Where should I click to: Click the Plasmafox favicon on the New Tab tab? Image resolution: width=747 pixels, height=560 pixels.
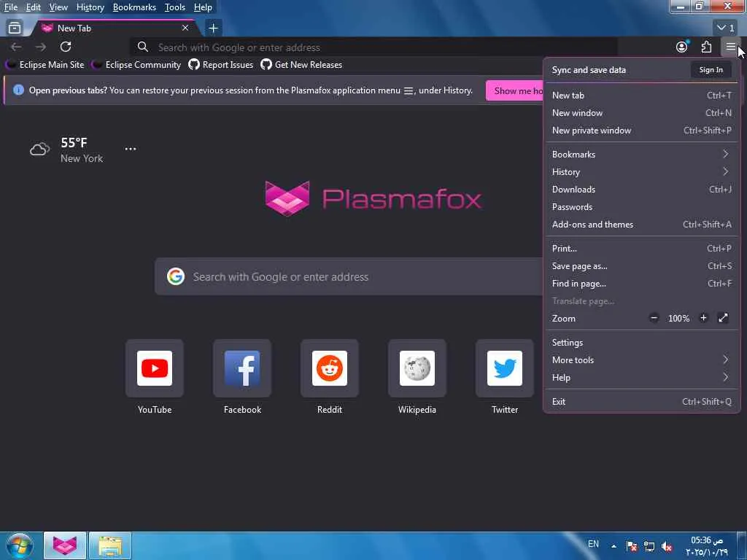pyautogui.click(x=47, y=28)
